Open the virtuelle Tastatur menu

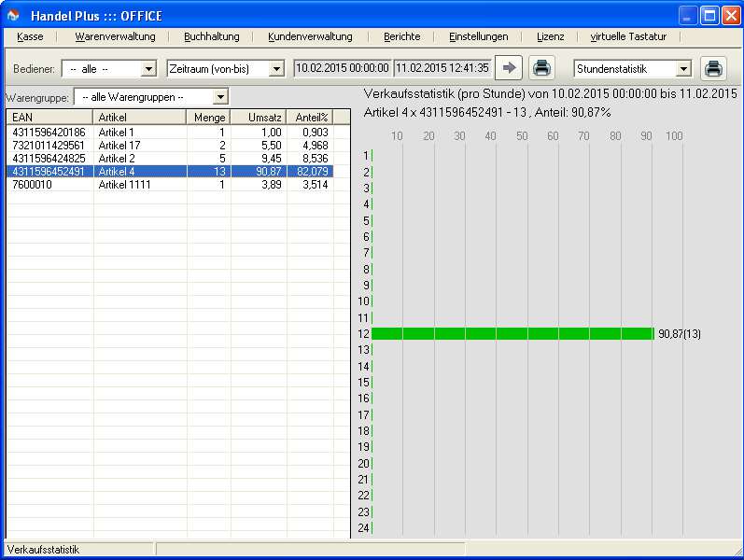628,36
